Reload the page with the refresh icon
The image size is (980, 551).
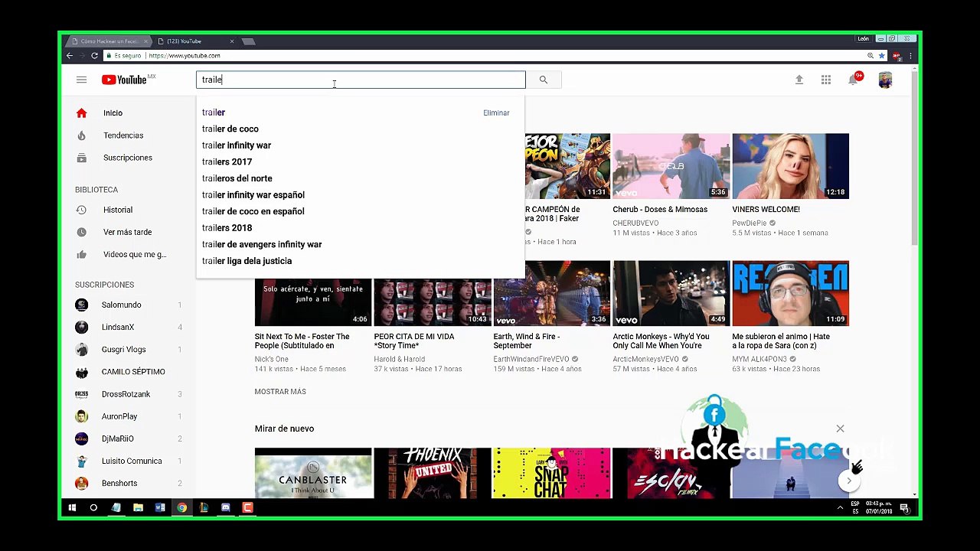coord(94,56)
